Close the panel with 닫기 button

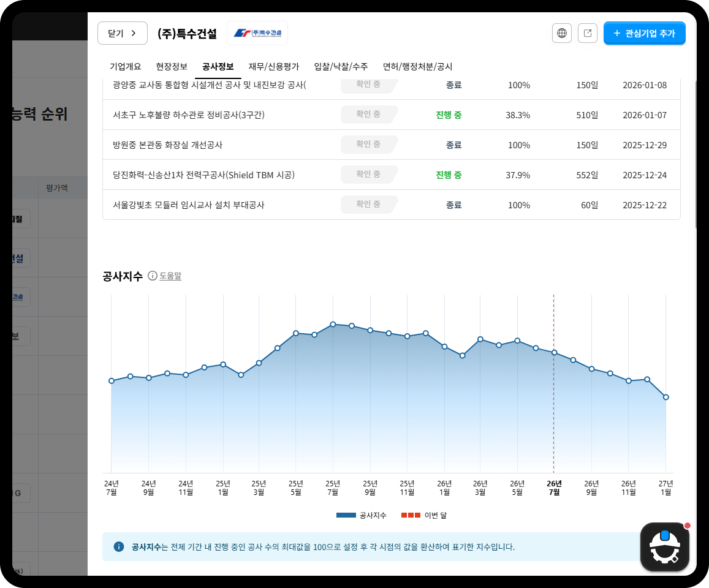click(123, 33)
